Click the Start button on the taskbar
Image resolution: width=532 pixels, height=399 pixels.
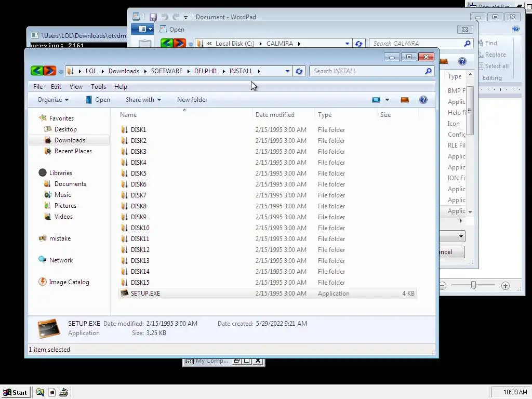coord(16,392)
